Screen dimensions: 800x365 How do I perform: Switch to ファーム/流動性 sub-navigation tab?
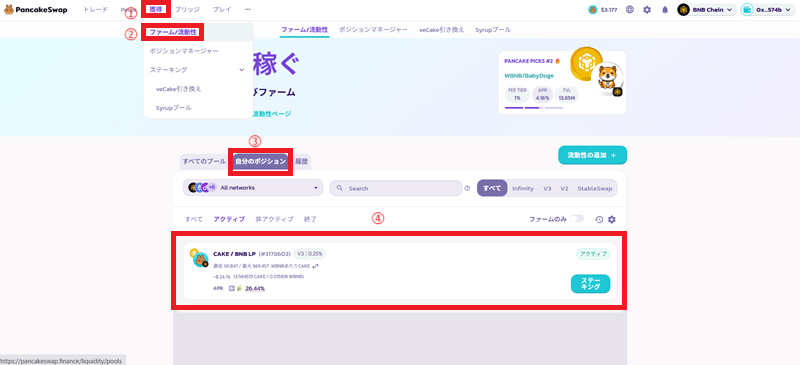click(305, 30)
